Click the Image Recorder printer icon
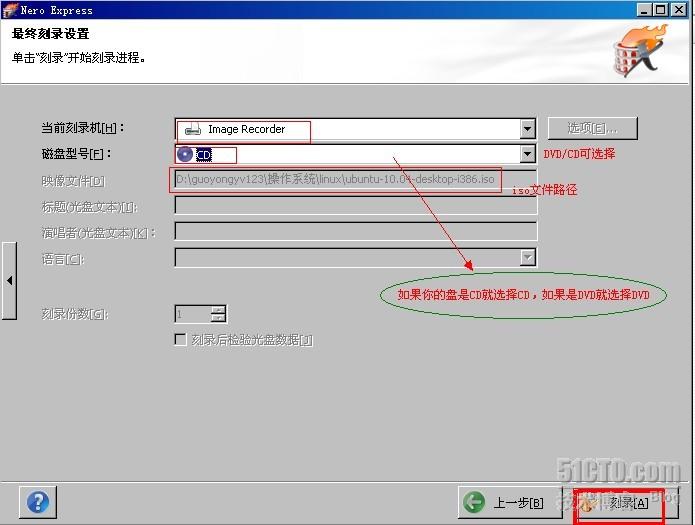This screenshot has height=525, width=695. click(x=193, y=129)
